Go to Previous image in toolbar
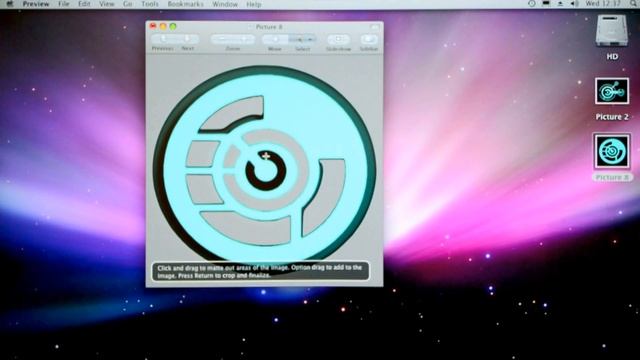The width and height of the screenshot is (640, 360). click(163, 39)
